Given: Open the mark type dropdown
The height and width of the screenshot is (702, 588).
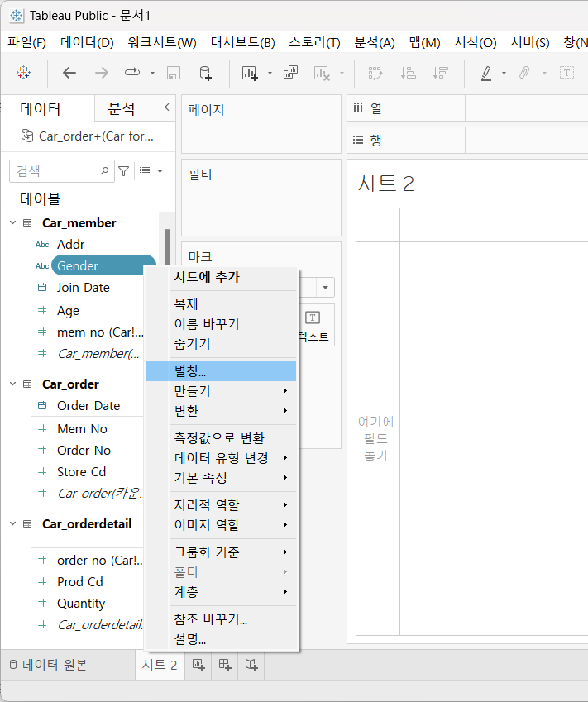Looking at the screenshot, I should point(326,288).
